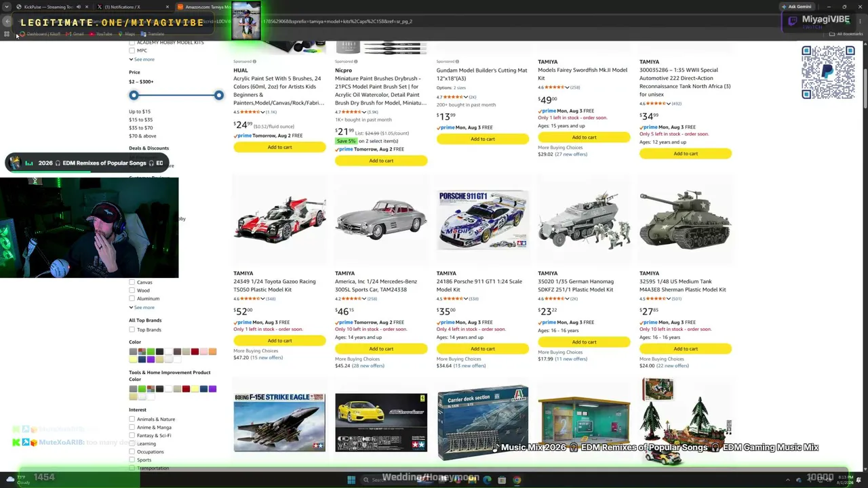This screenshot has width=868, height=488.
Task: Check the Wood material filter
Action: [132, 291]
